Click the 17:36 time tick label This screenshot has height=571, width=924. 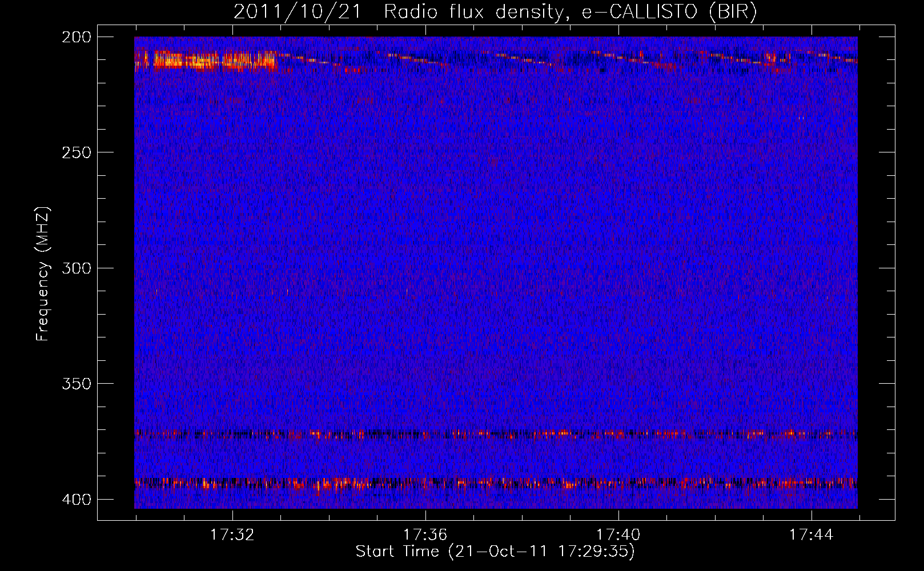[425, 535]
